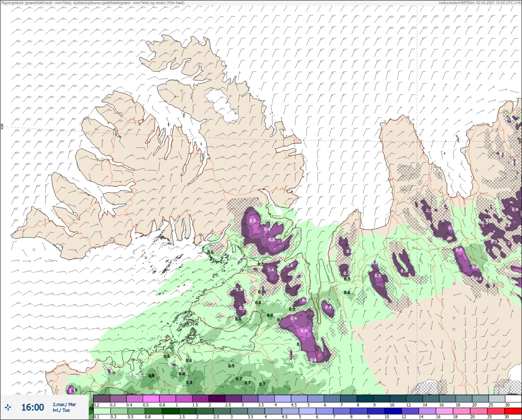This screenshot has height=420, width=522.
Task: Select the snow scale swatch starting at 5
Action: pos(316,398)
